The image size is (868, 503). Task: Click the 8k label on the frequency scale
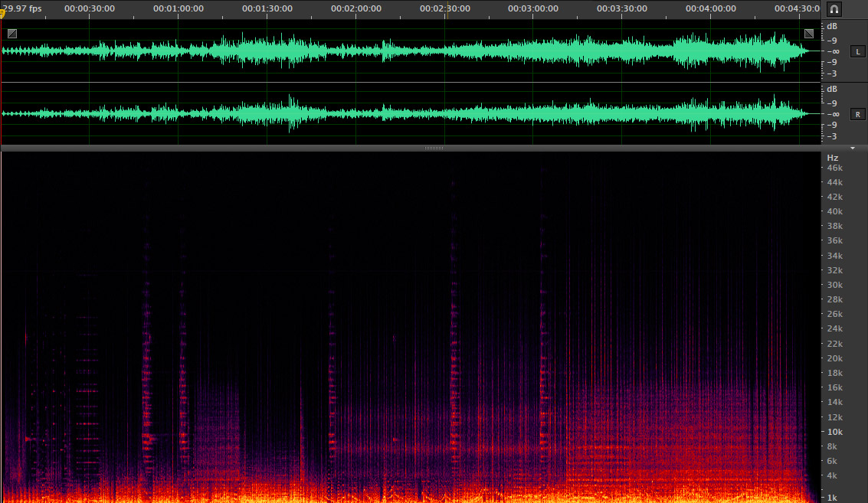832,446
